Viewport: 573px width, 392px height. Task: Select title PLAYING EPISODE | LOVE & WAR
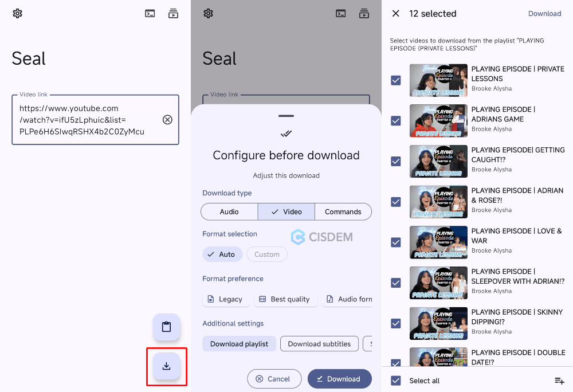pos(516,236)
